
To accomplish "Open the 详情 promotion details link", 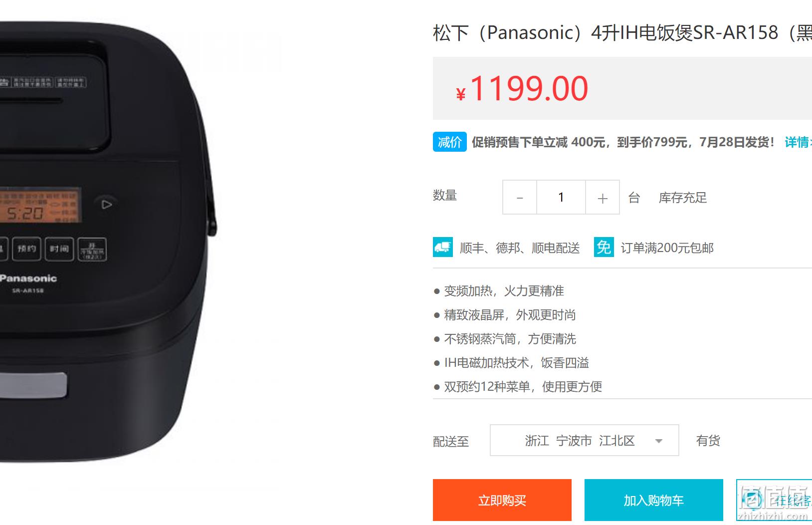I will click(798, 142).
